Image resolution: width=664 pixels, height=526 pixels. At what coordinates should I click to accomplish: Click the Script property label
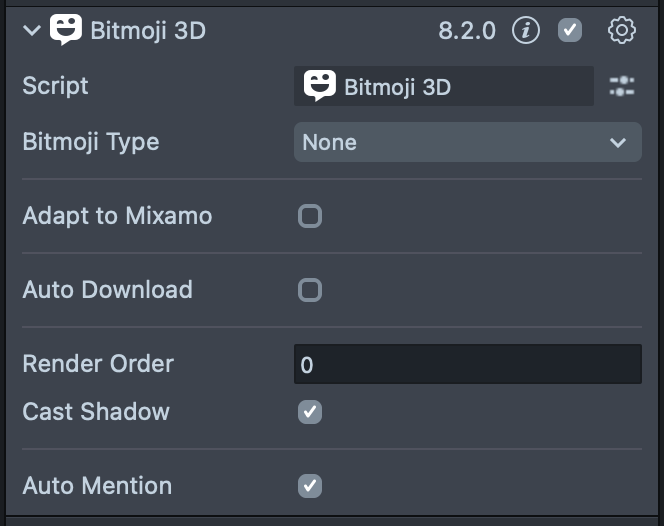55,86
